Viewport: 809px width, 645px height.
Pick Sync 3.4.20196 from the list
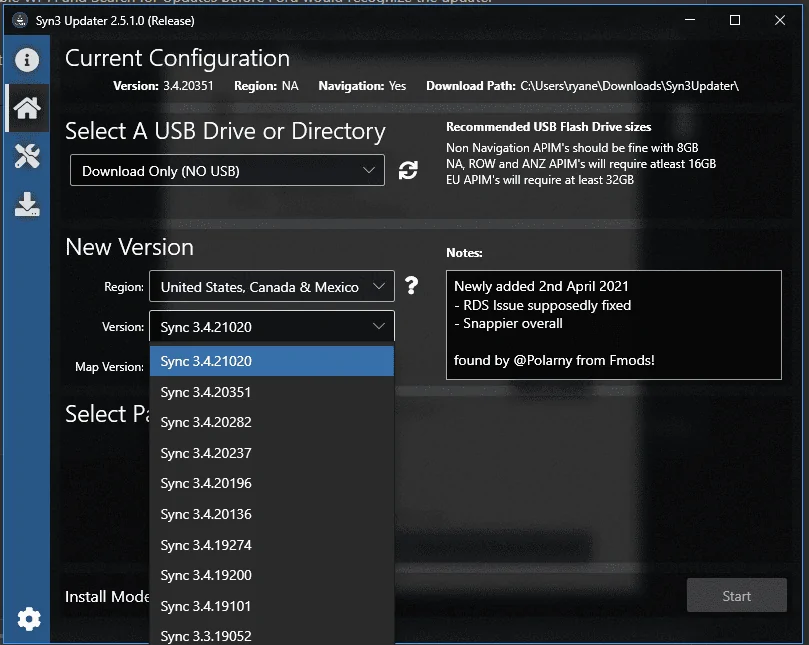click(x=272, y=483)
